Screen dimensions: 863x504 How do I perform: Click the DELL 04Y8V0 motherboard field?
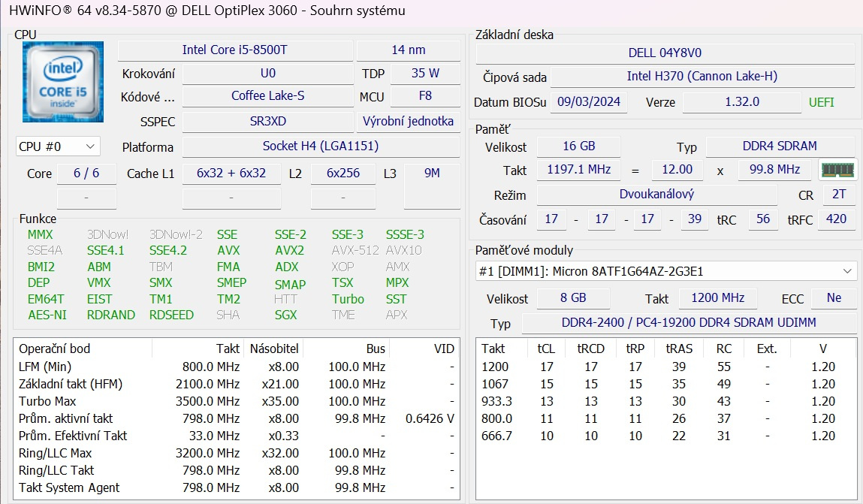click(x=665, y=53)
